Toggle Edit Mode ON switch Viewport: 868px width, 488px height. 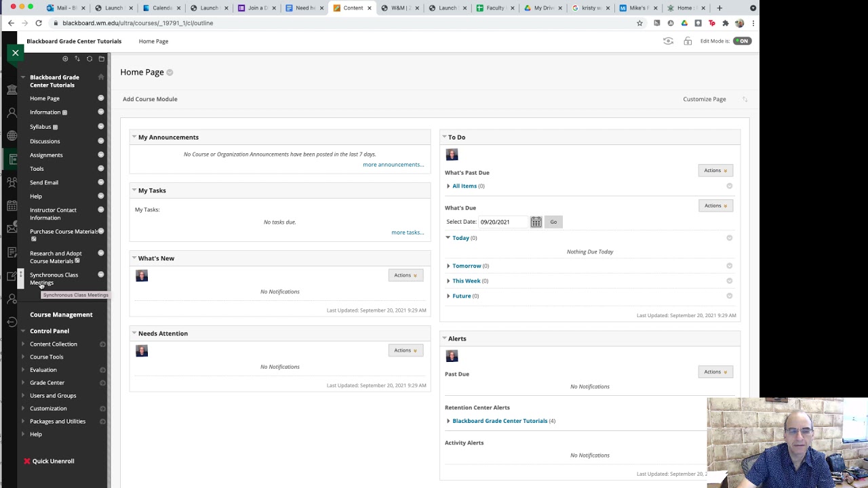tap(742, 41)
